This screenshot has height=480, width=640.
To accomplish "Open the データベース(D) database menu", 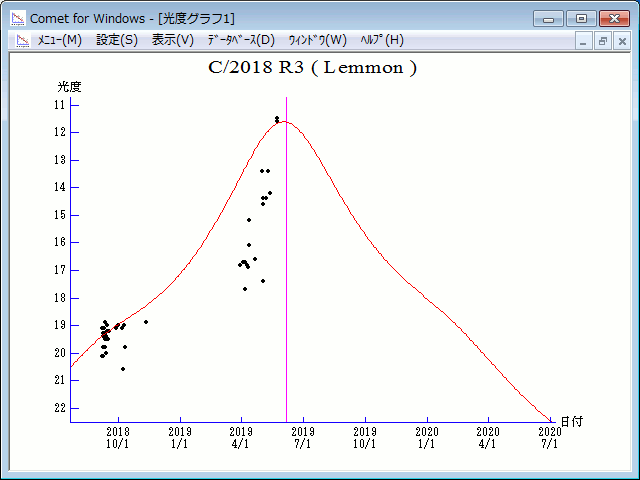I will click(240, 40).
